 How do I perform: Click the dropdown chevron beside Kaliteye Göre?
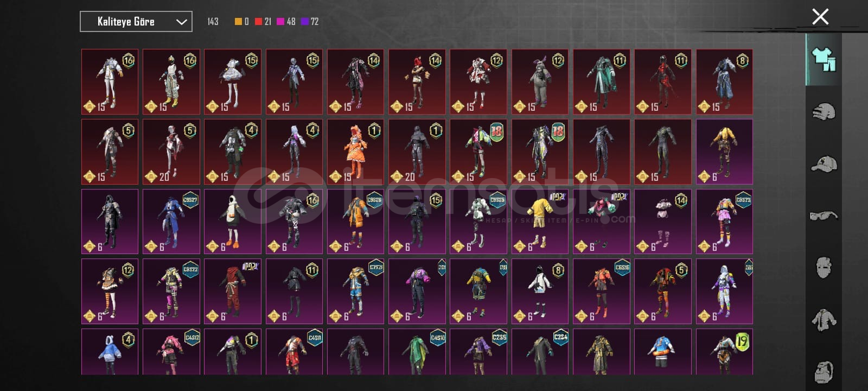[x=181, y=22]
